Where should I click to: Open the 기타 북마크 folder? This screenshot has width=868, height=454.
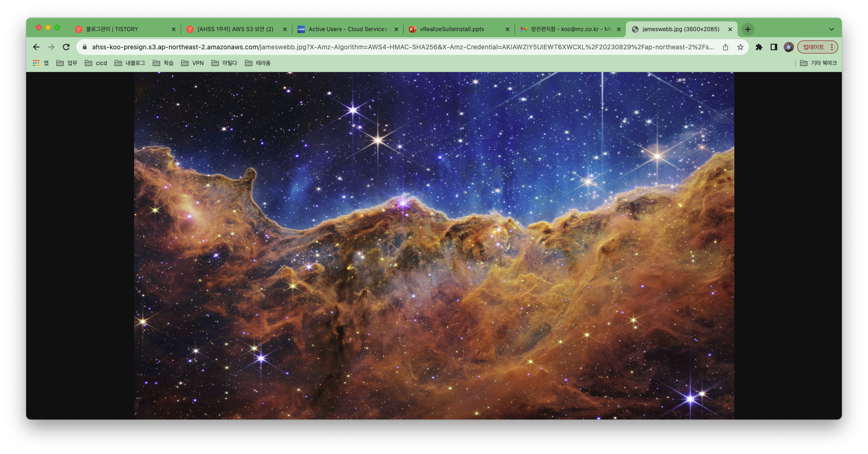pos(818,63)
